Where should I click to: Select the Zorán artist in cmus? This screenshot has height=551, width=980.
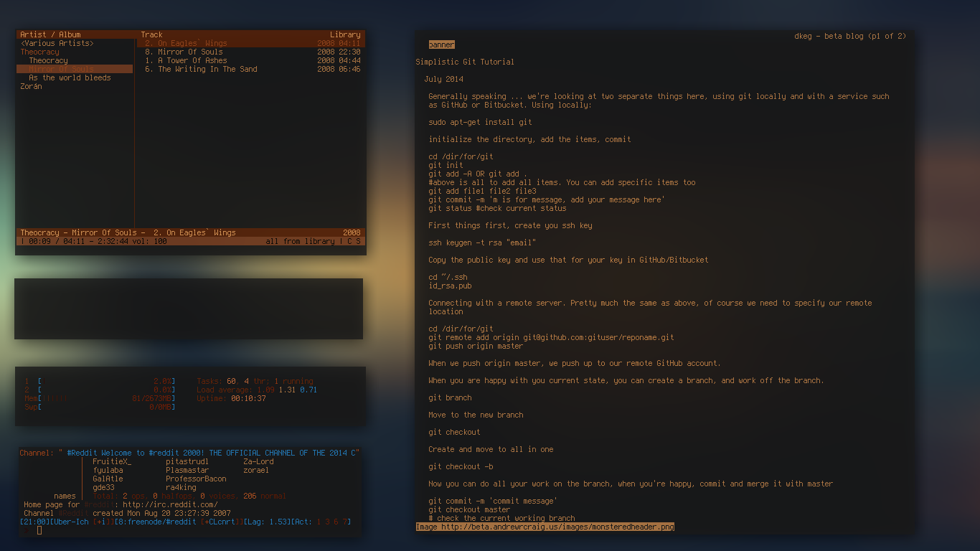[x=31, y=86]
